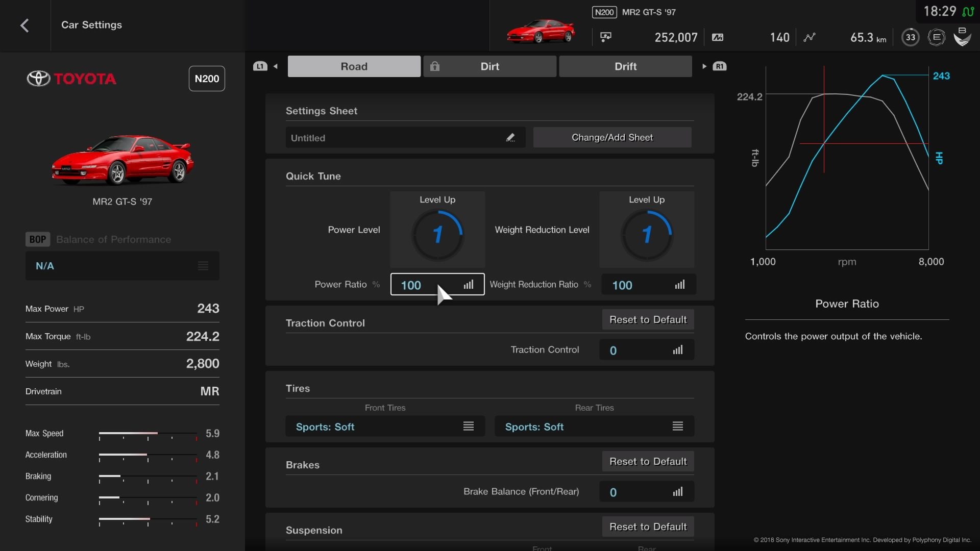The height and width of the screenshot is (551, 980).
Task: Click the green network status icon
Action: tap(968, 11)
